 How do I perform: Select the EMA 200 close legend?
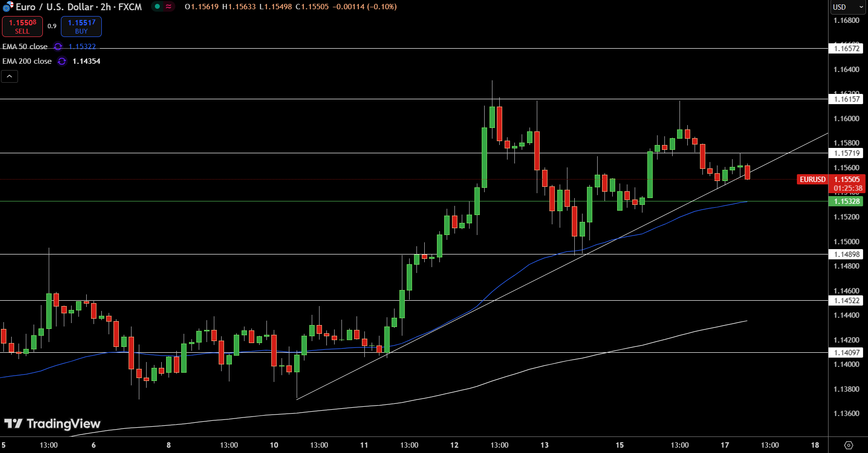27,61
